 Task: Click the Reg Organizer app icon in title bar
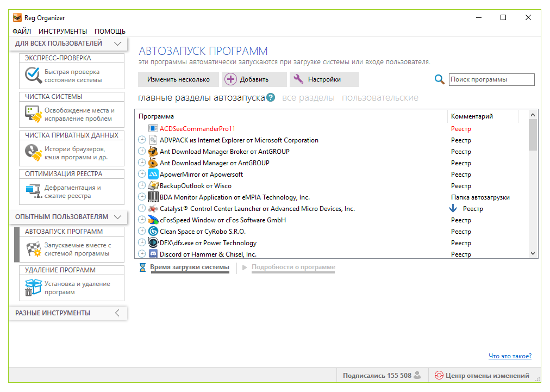tap(17, 17)
